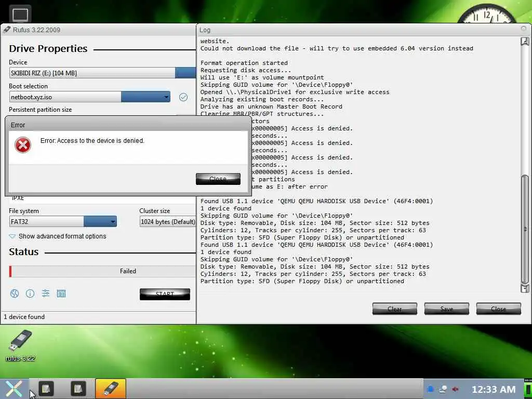Click the Drive Properties heading

[48, 48]
